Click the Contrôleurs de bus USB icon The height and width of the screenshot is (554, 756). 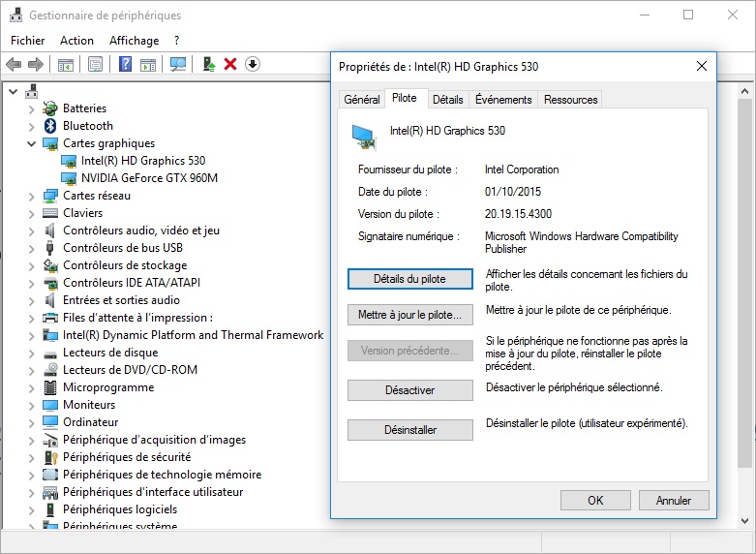click(49, 248)
